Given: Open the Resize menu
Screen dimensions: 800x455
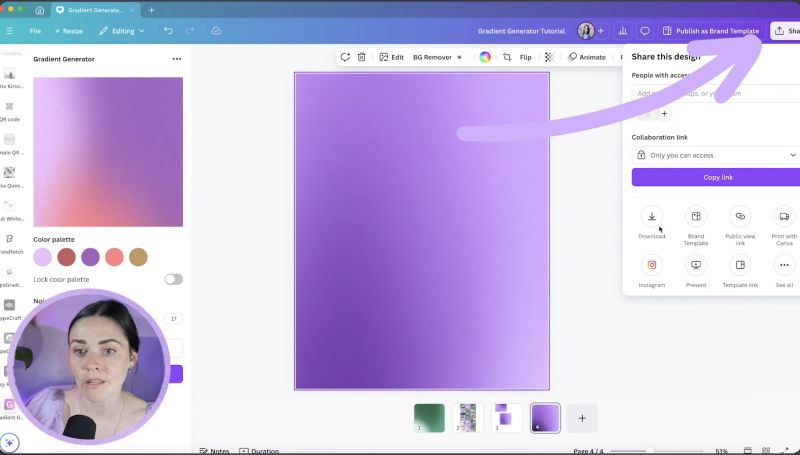Looking at the screenshot, I should click(x=69, y=31).
